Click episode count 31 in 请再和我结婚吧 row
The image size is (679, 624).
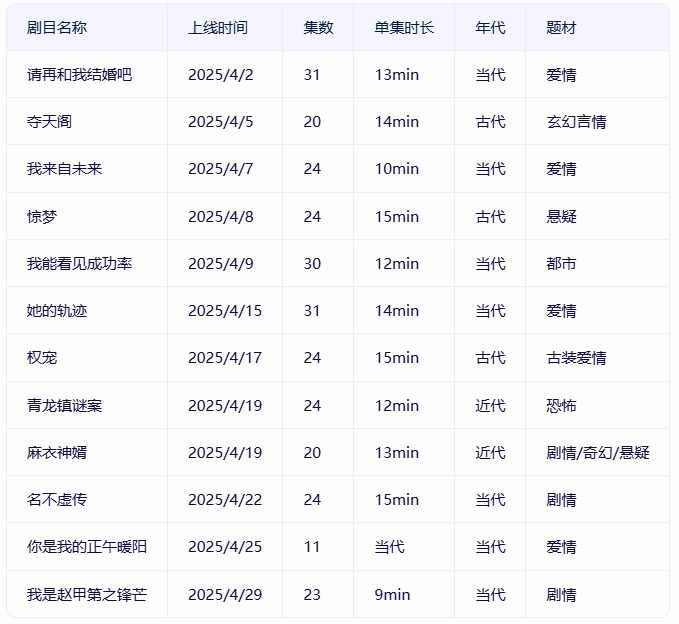pos(312,74)
